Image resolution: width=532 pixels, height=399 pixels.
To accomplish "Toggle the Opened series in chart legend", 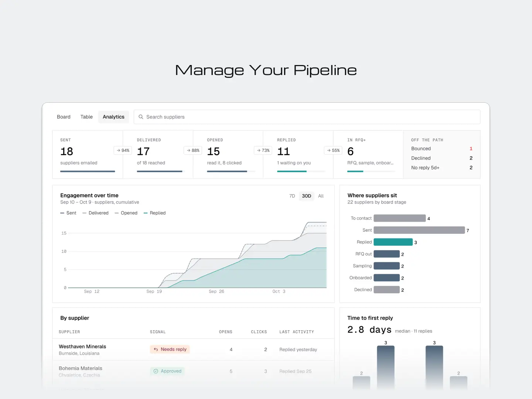I will 126,213.
